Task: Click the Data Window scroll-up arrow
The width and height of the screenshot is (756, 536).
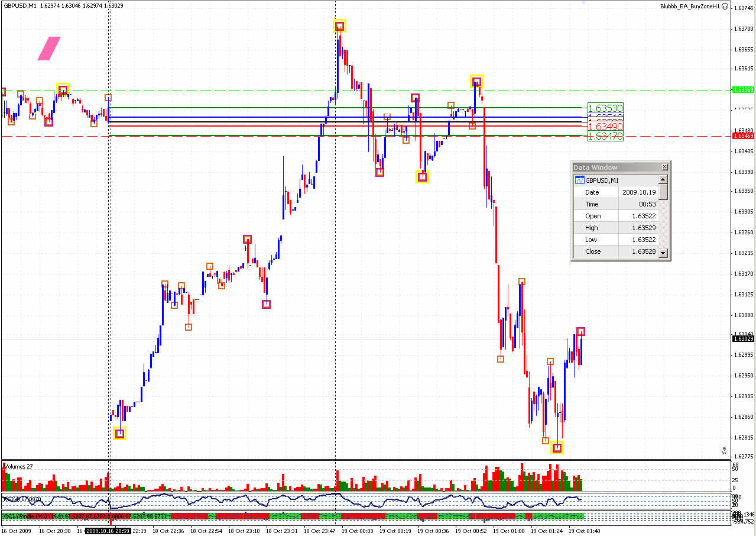Action: [x=663, y=180]
